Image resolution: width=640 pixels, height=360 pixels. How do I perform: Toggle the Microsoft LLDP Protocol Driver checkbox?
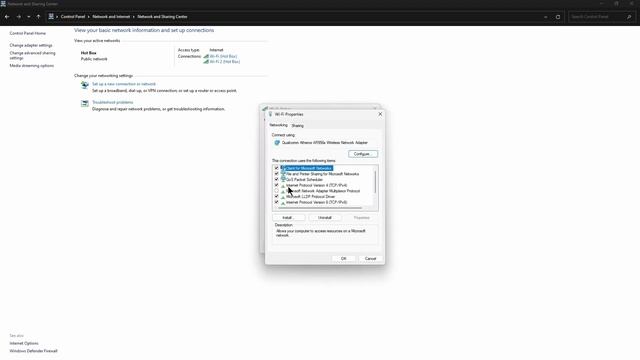coord(276,197)
